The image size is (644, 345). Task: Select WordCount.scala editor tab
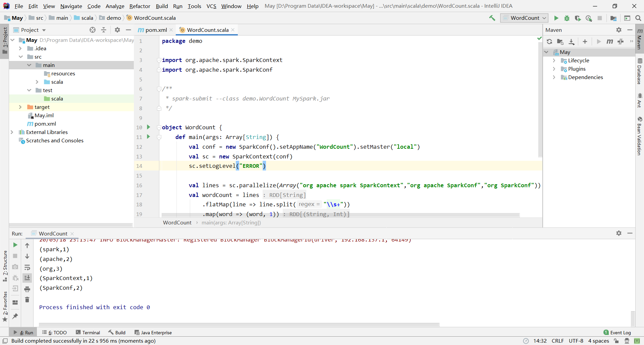point(208,30)
